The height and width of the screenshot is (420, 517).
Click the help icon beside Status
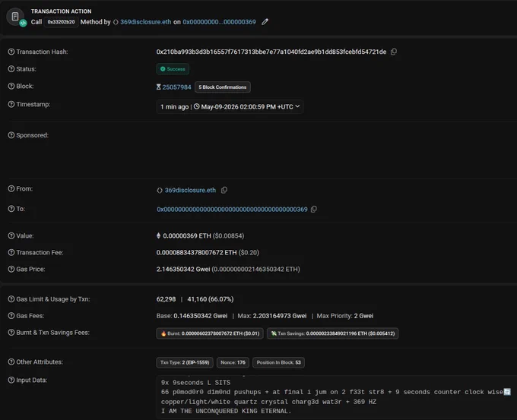(11, 69)
